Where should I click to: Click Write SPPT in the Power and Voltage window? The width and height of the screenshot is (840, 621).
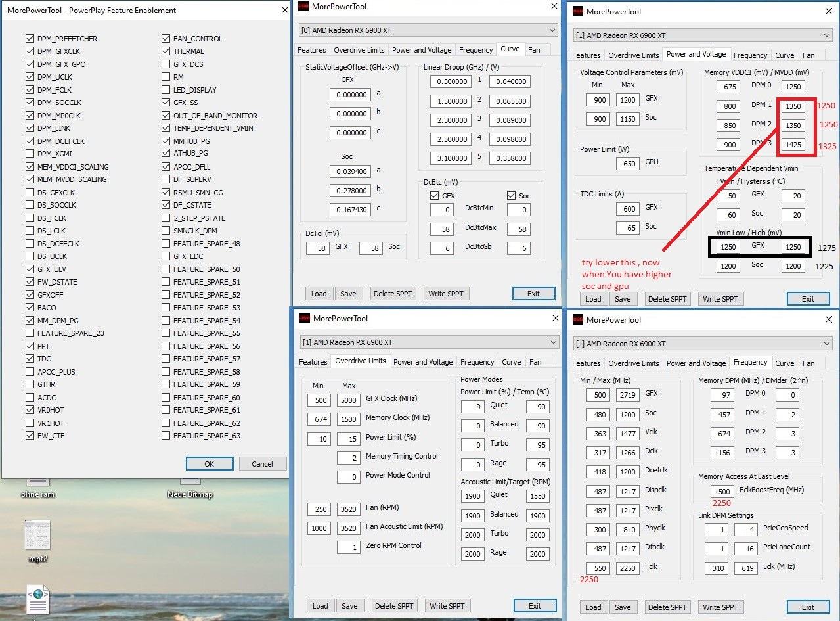coord(720,299)
